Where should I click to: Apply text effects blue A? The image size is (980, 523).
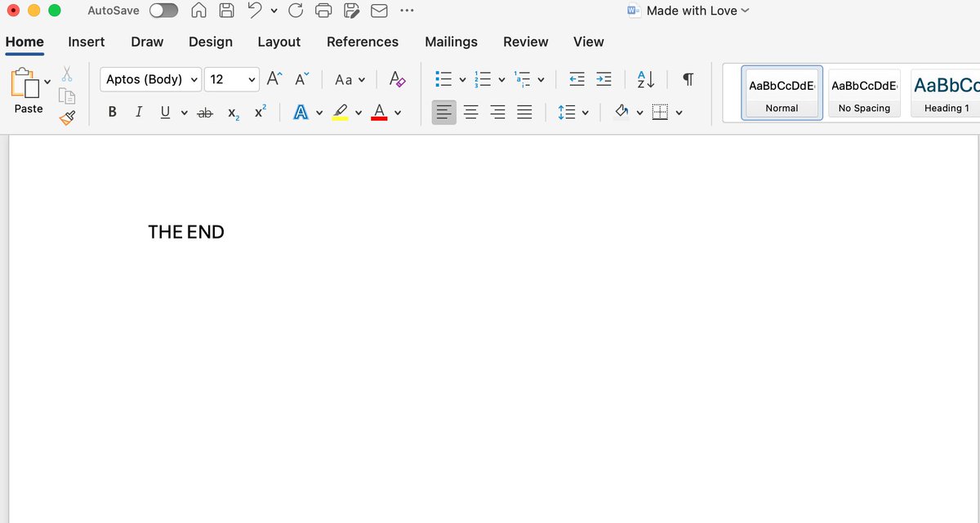tap(301, 112)
